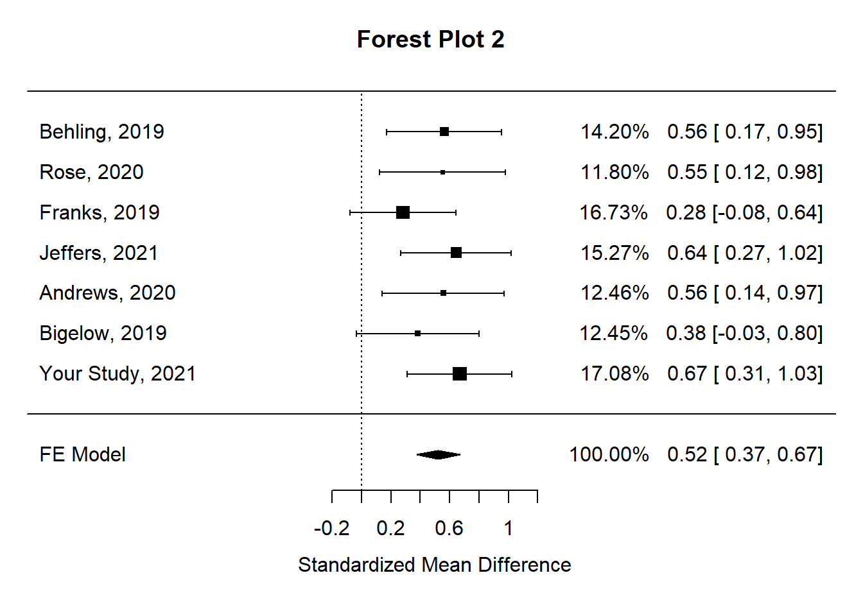This screenshot has width=863, height=616.
Task: Click the Bigelow, 2019 point estimate marker
Action: tap(418, 334)
